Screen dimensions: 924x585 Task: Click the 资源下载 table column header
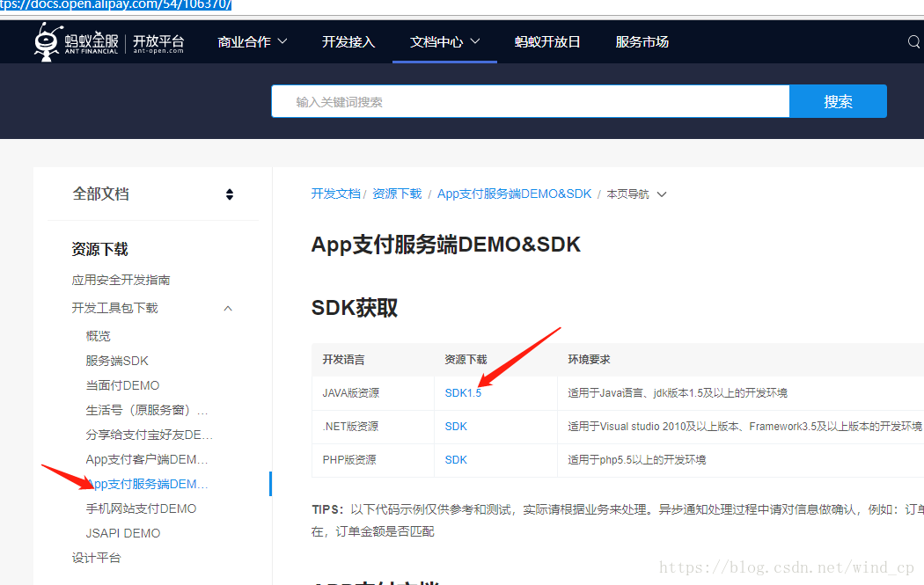(x=466, y=360)
